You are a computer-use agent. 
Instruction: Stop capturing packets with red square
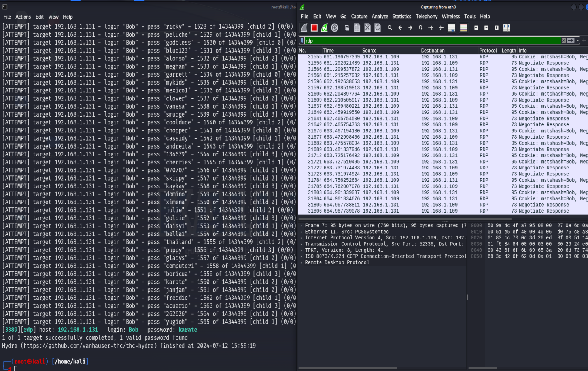[x=314, y=28]
